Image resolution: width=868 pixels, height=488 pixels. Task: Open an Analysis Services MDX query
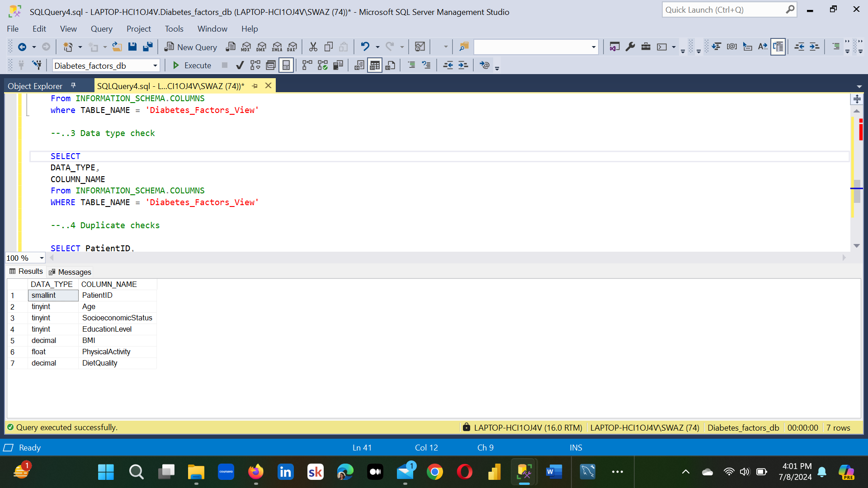pyautogui.click(x=246, y=47)
